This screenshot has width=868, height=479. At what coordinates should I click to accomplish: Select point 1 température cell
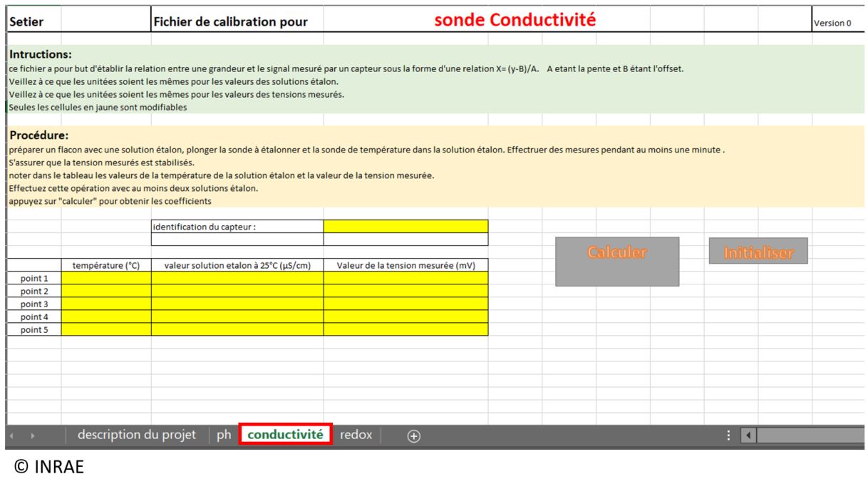tap(106, 278)
